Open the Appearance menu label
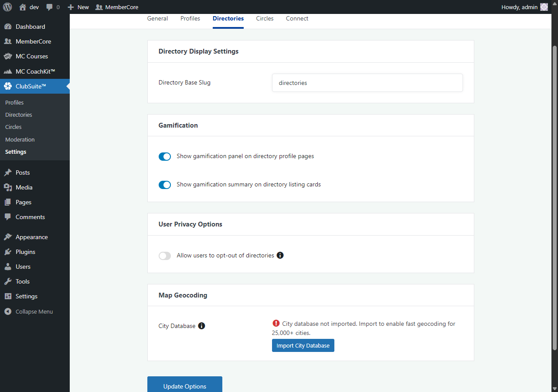Viewport: 558px width, 392px height. tap(32, 237)
